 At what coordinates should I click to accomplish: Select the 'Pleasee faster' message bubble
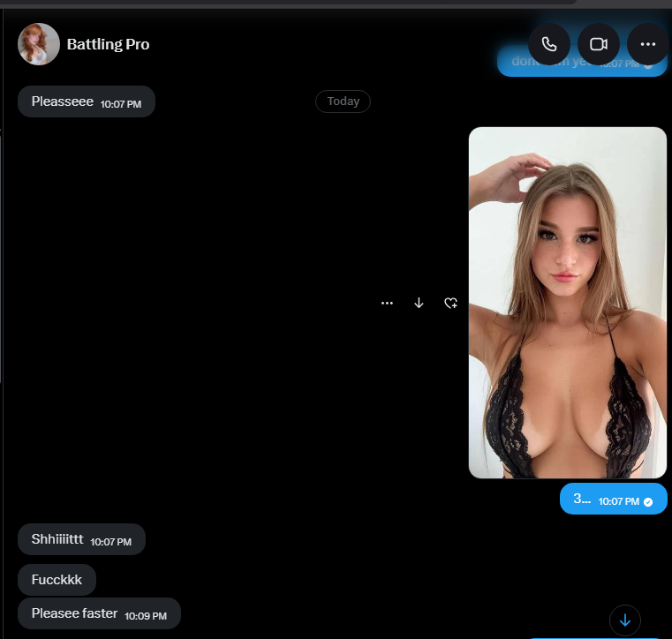[99, 613]
